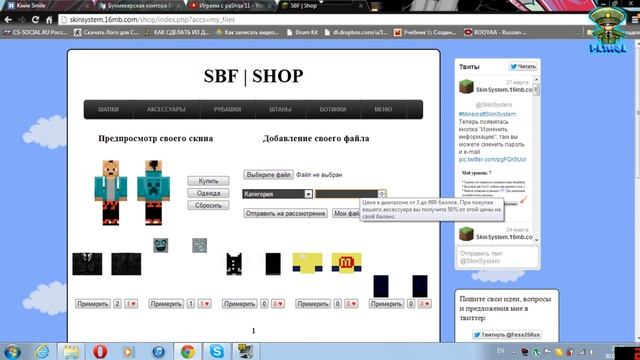Open the Chrome menu icon
Image resolution: width=640 pixels, height=360 pixels.
(636, 20)
